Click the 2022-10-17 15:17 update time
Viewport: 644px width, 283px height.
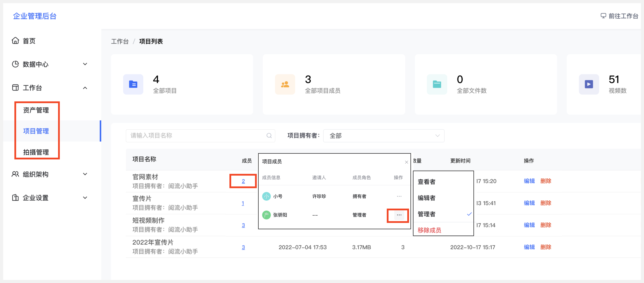[x=473, y=247]
